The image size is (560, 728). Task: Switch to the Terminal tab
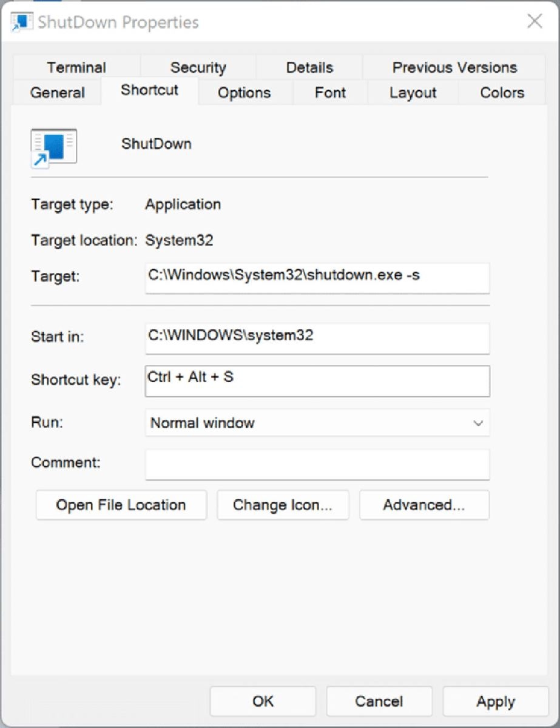tap(76, 67)
